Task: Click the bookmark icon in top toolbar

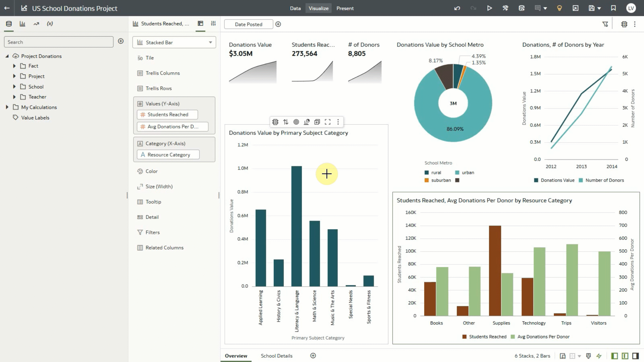Action: (x=613, y=8)
